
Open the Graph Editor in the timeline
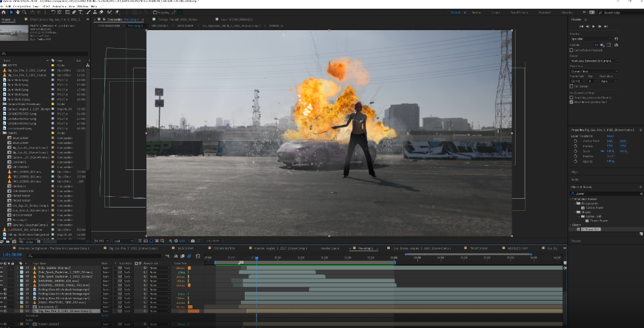(197, 256)
